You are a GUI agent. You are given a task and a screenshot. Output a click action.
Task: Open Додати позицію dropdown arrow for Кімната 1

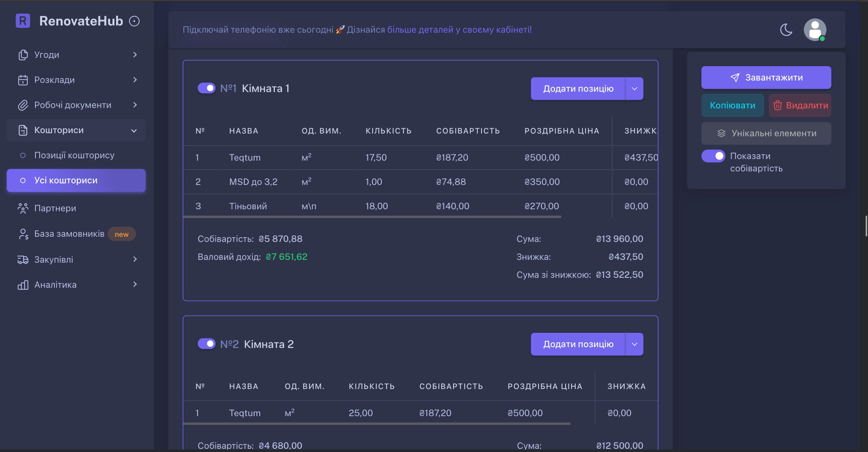[x=634, y=88]
